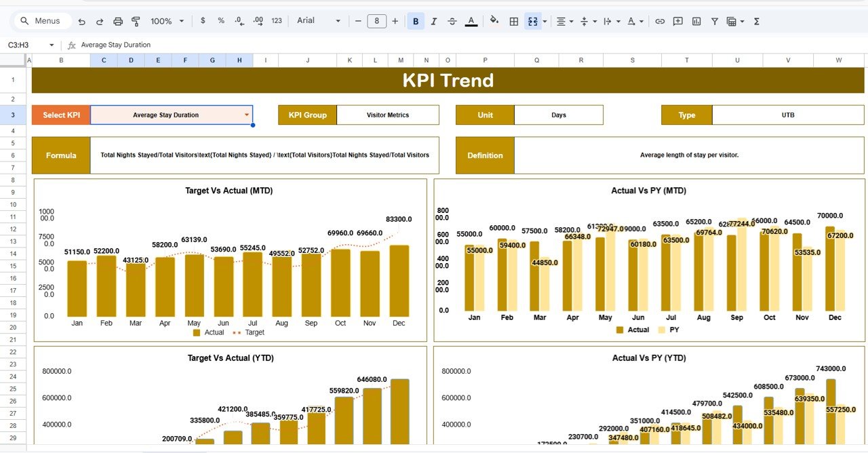This screenshot has width=868, height=453.
Task: Insert a chart using the toolbar icon
Action: [x=696, y=21]
